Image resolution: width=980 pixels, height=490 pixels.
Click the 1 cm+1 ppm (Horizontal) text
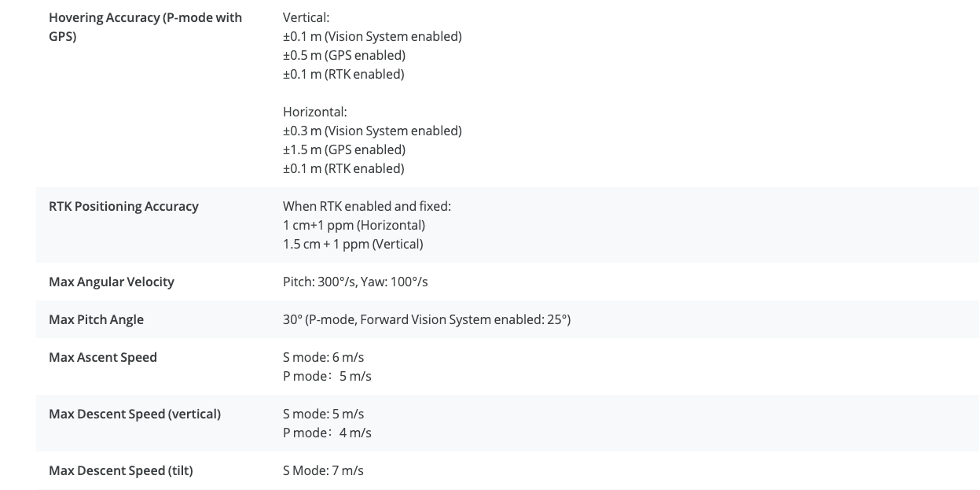354,225
